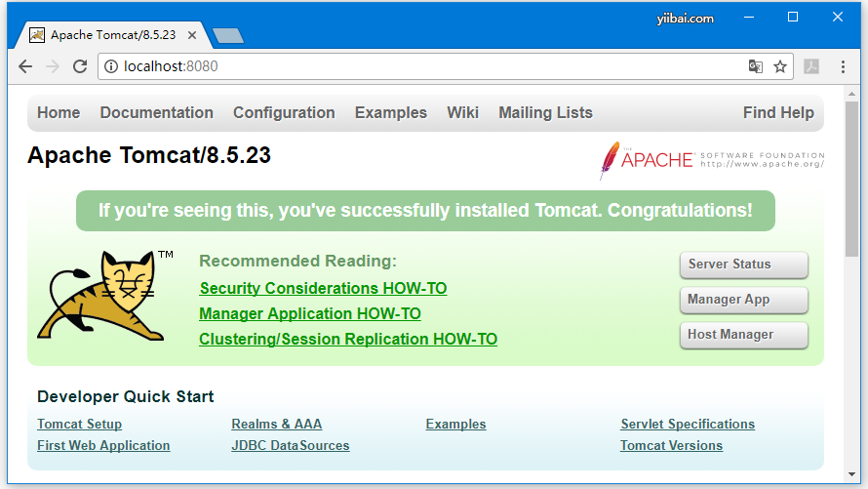The height and width of the screenshot is (489, 868).
Task: Follow the JDBC DataSources link
Action: click(290, 446)
